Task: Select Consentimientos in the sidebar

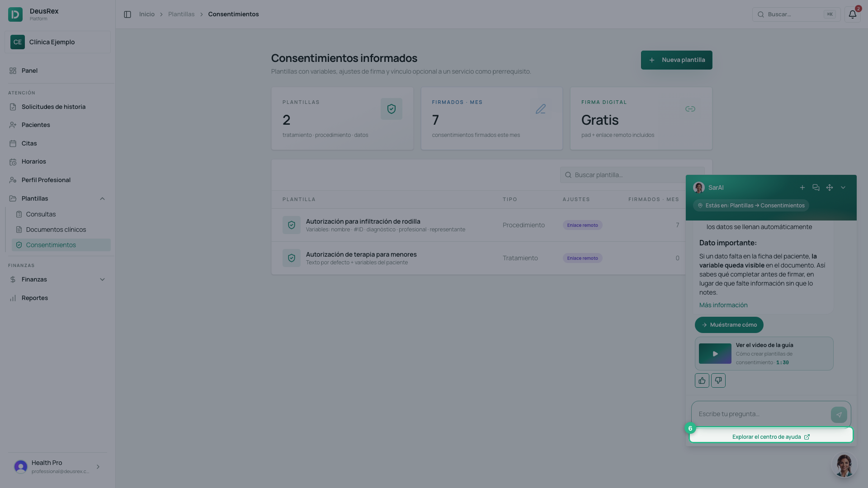Action: (61, 245)
